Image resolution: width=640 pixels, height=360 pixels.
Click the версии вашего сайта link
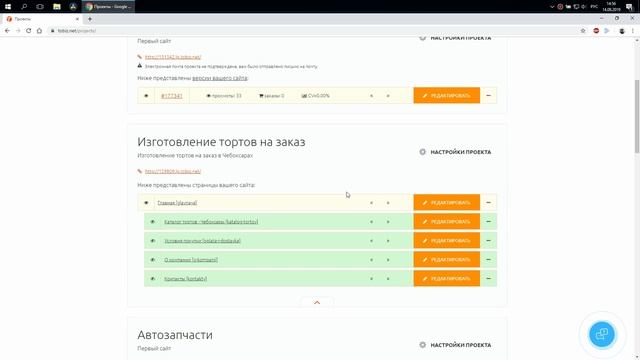(220, 78)
